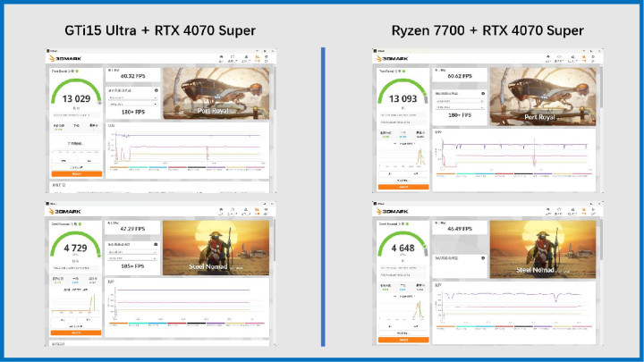Click Steel Nomad thumbnail in Ryzen 7700 window
This screenshot has width=644, height=362.
click(x=543, y=249)
